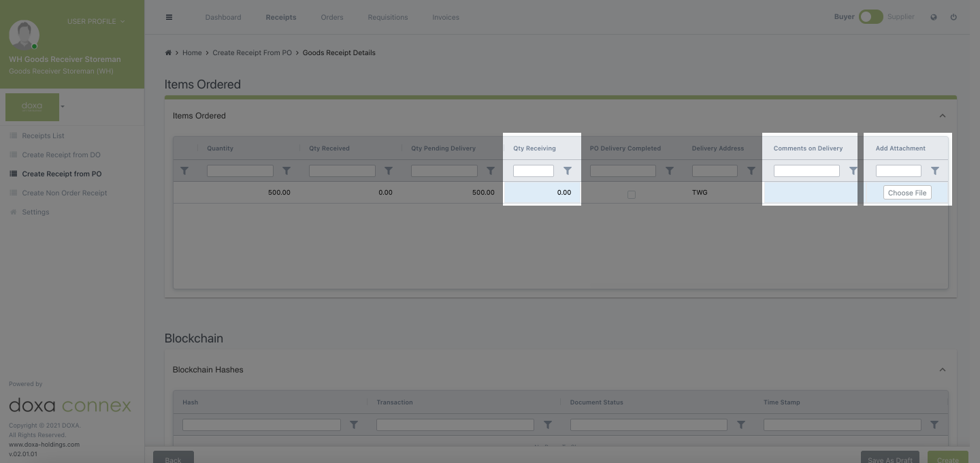Open filter icon for Qty Received column
The height and width of the screenshot is (463, 980).
(389, 171)
